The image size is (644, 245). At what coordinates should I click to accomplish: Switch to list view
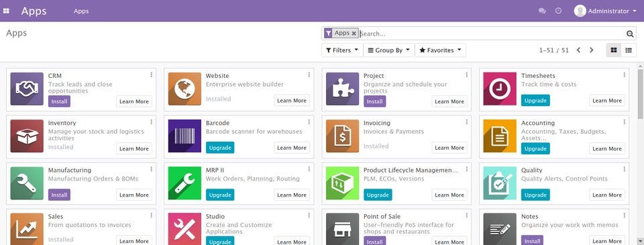[x=629, y=50]
